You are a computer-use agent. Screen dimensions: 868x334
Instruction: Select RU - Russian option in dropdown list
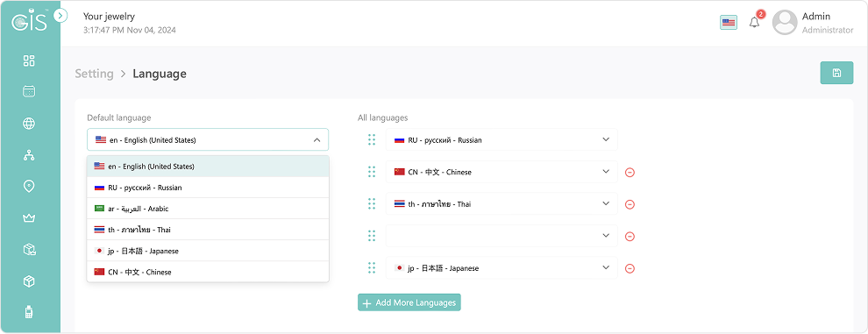tap(208, 188)
